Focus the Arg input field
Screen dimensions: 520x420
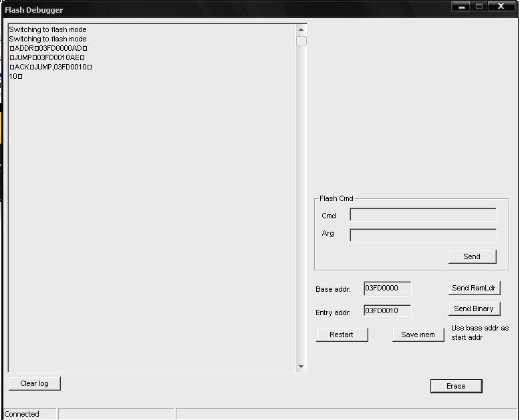click(x=423, y=235)
